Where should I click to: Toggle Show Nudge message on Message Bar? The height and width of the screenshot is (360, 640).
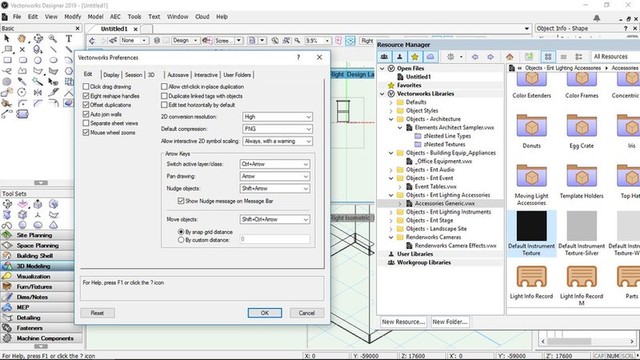pos(181,201)
